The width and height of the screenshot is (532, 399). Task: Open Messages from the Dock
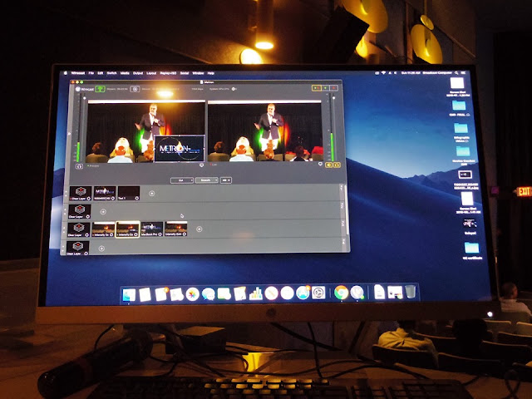209,293
